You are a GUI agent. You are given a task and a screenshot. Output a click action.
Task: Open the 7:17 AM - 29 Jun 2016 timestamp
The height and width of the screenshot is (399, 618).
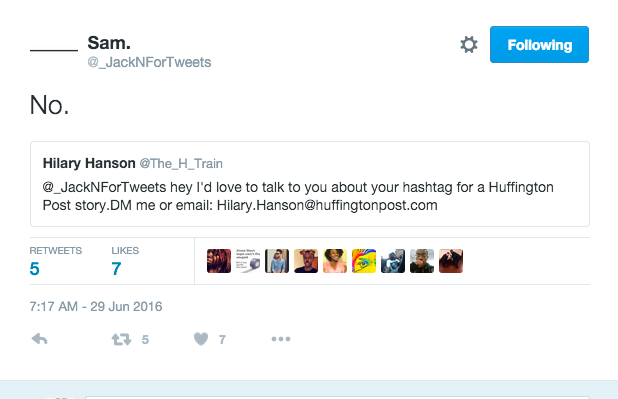[96, 306]
